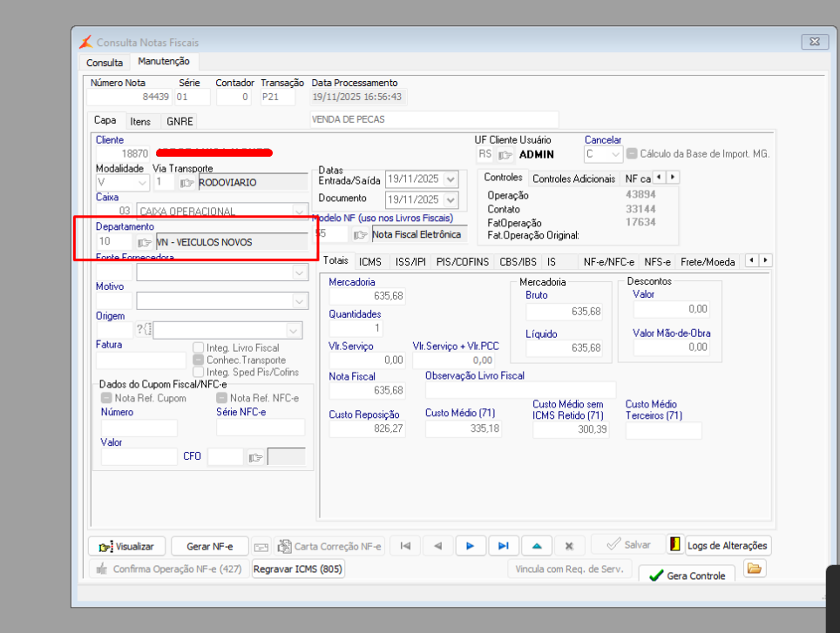This screenshot has width=840, height=633.
Task: Expand the Motivo combo box
Action: point(299,301)
